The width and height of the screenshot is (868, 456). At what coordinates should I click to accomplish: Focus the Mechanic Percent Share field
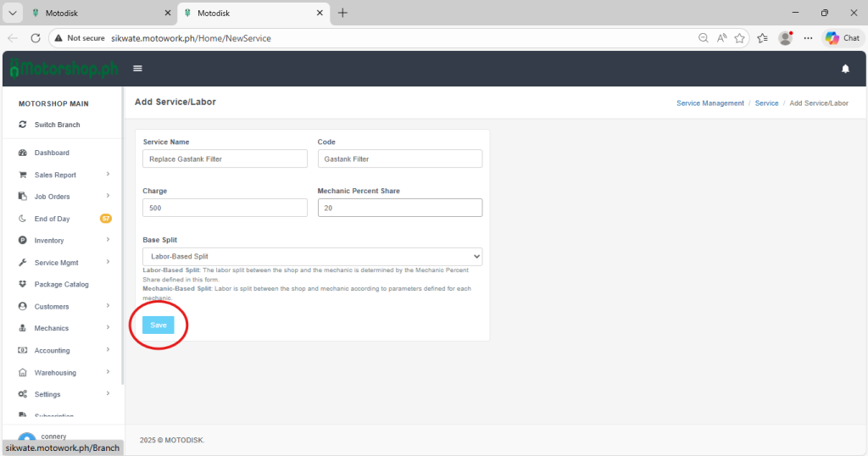pos(399,208)
